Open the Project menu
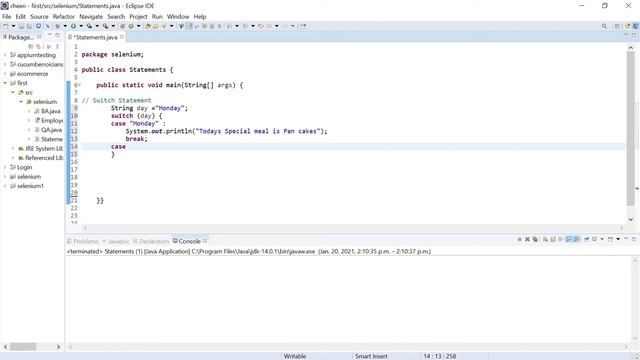Viewport: 640px width, 360px height. 138,17
